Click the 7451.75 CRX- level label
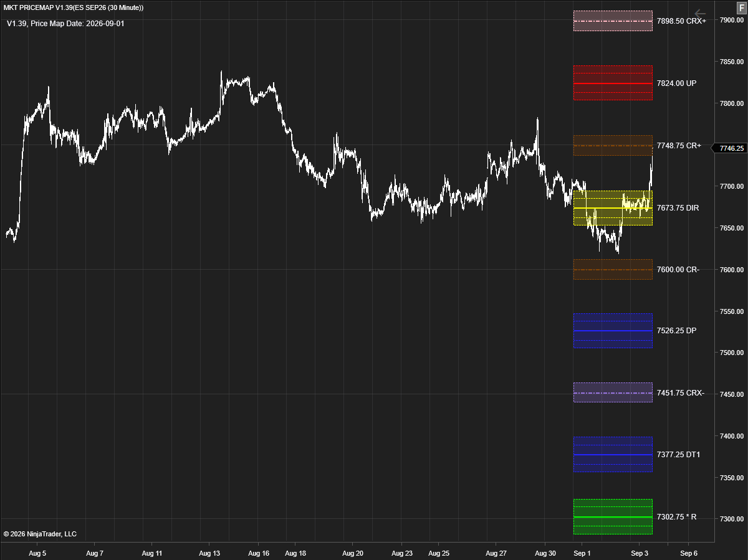Screen dimensions: 748x560 point(681,393)
